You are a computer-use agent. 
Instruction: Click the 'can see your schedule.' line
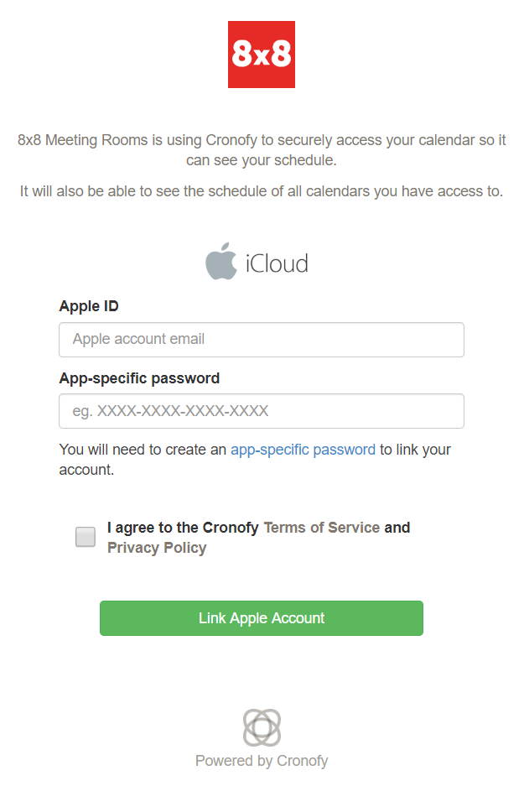coord(262,160)
